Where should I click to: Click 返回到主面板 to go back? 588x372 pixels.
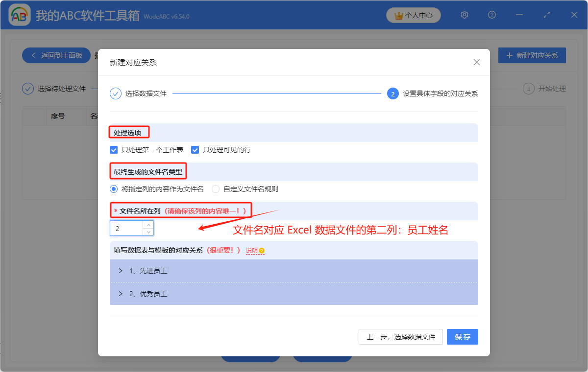click(x=56, y=55)
